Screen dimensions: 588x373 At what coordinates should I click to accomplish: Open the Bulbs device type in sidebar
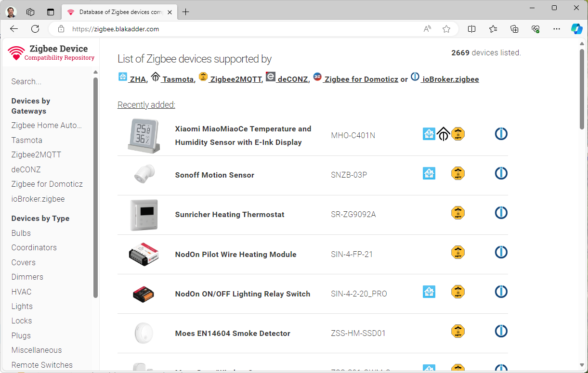(x=21, y=233)
